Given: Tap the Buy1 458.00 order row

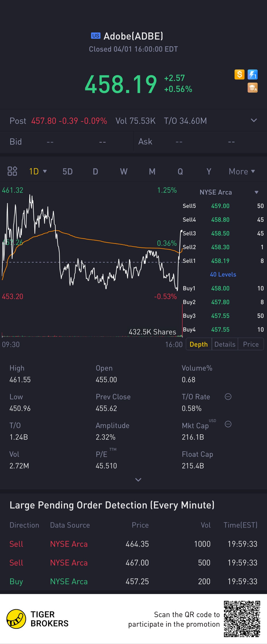Looking at the screenshot, I should (223, 289).
